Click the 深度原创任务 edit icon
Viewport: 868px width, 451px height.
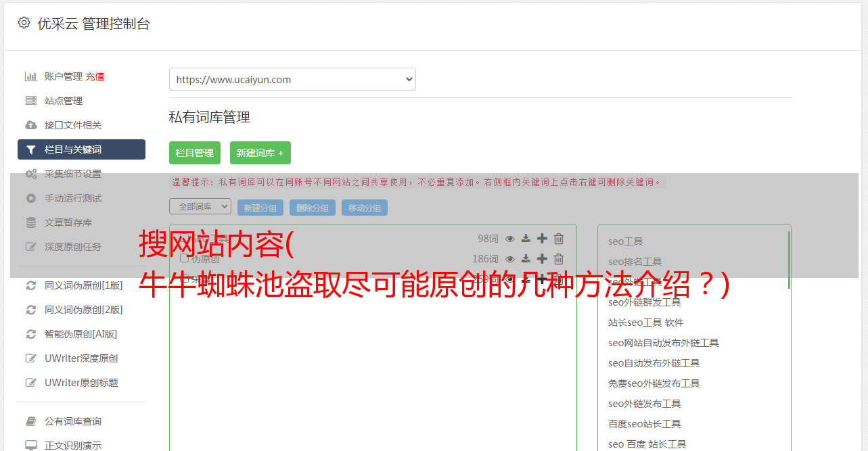point(31,247)
